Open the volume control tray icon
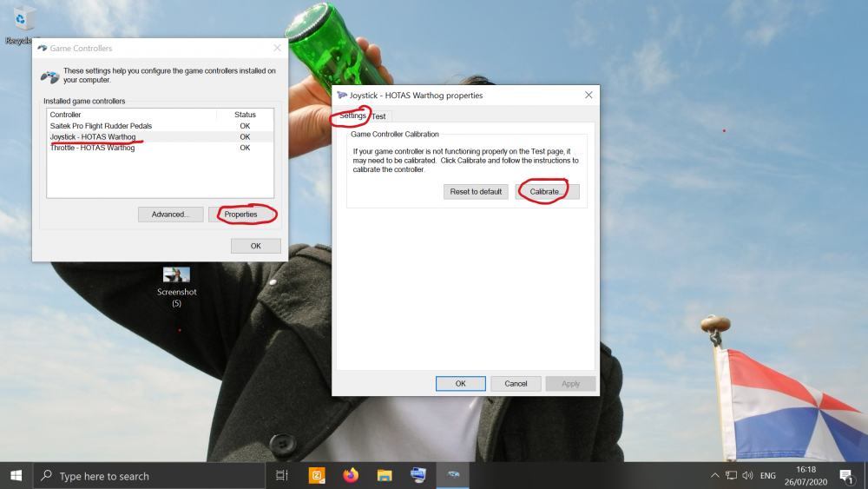The height and width of the screenshot is (489, 868). coord(748,476)
